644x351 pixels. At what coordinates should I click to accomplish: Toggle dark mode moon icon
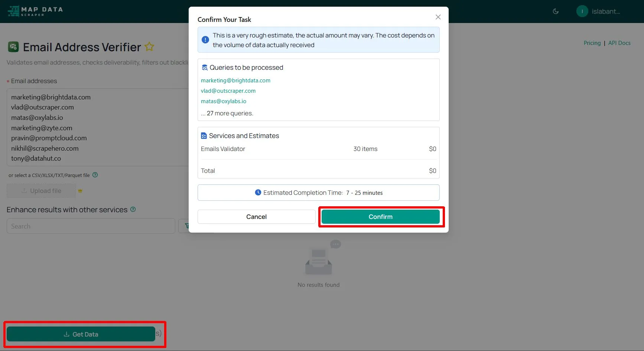coord(556,12)
